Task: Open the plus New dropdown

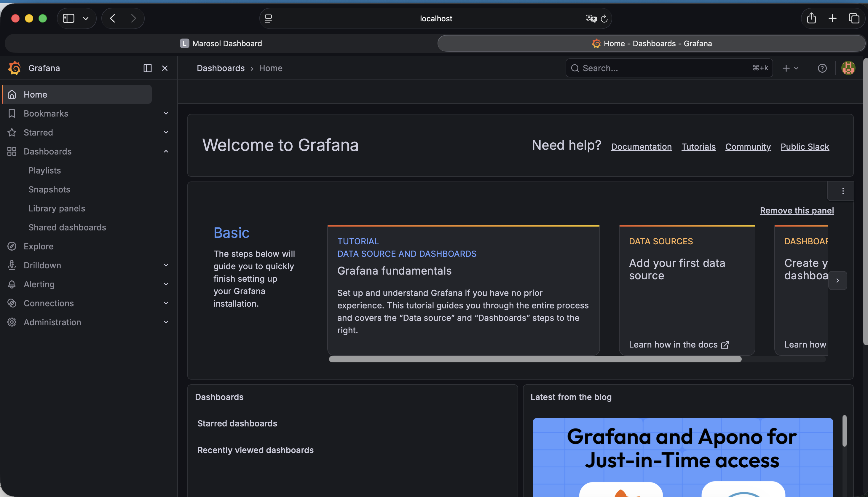Action: coord(790,68)
